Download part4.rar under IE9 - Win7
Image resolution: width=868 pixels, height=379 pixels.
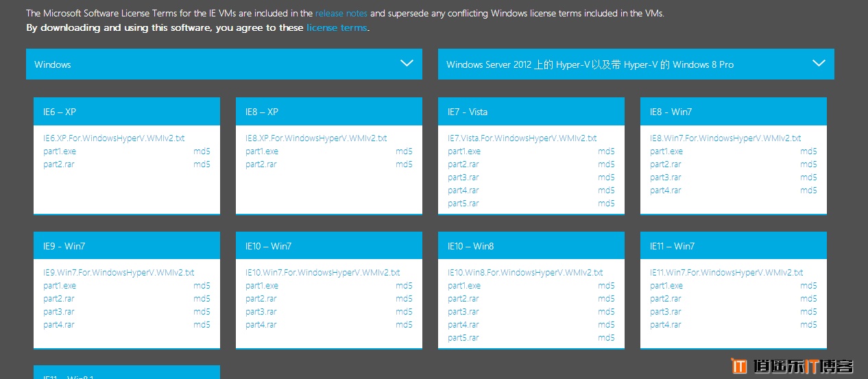58,325
